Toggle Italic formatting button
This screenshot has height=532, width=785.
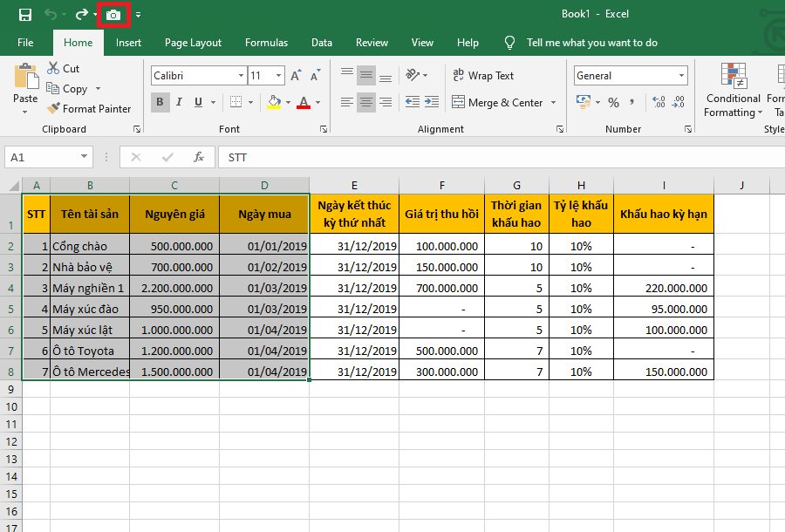180,103
